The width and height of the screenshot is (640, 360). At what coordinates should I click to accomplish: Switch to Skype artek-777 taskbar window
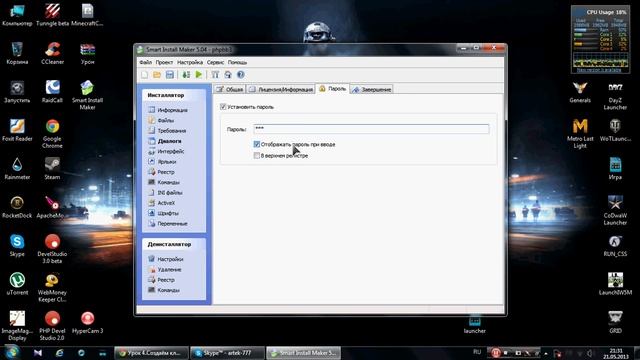pyautogui.click(x=227, y=353)
